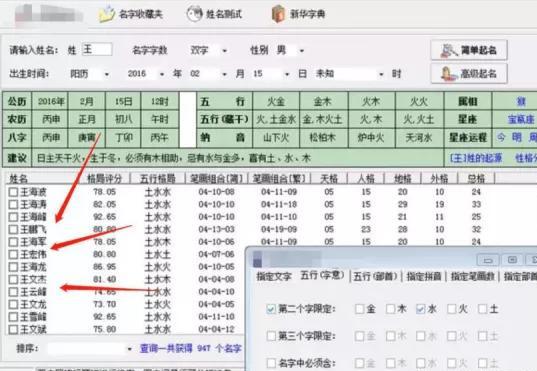
Task: Click the 人格 column header
Action: pos(366,178)
